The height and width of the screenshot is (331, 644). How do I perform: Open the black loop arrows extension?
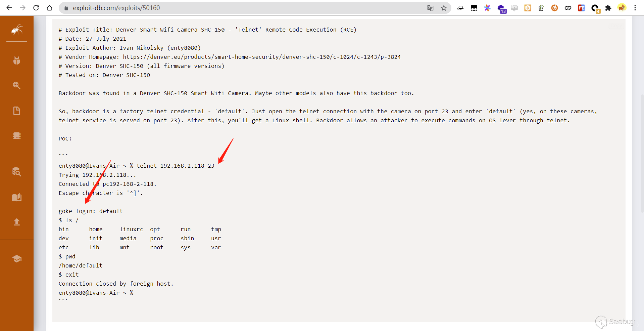click(568, 8)
